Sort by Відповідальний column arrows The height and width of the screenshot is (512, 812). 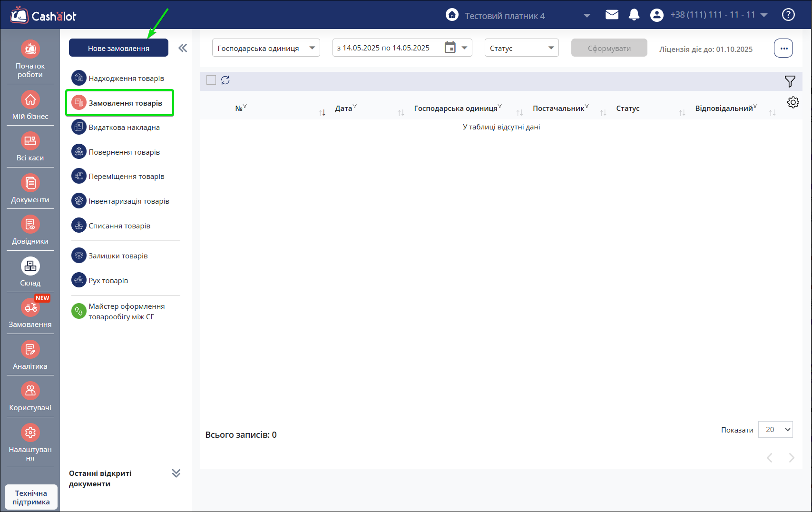[x=773, y=113]
